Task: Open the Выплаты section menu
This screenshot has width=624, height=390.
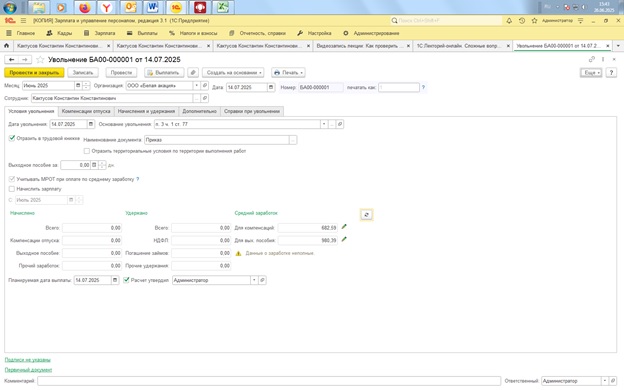Action: 142,33
